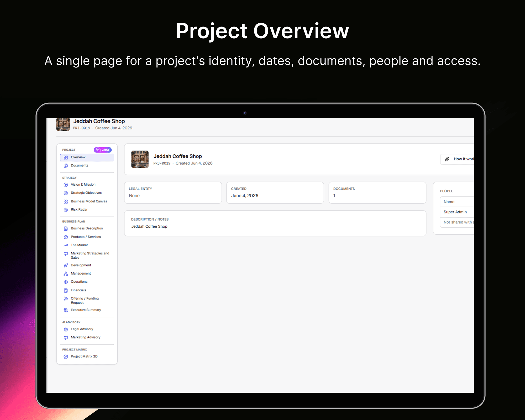Click the Created date June 4, 2026

[245, 196]
